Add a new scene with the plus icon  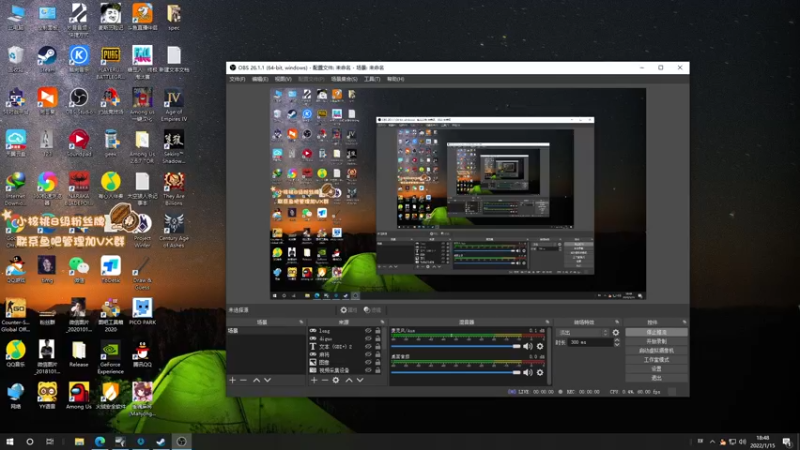(233, 380)
